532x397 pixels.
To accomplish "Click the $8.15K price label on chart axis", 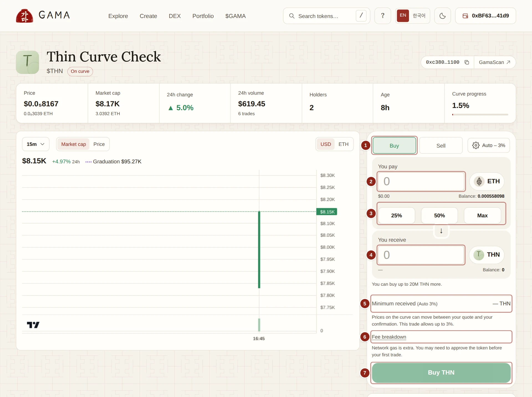I will pos(327,212).
